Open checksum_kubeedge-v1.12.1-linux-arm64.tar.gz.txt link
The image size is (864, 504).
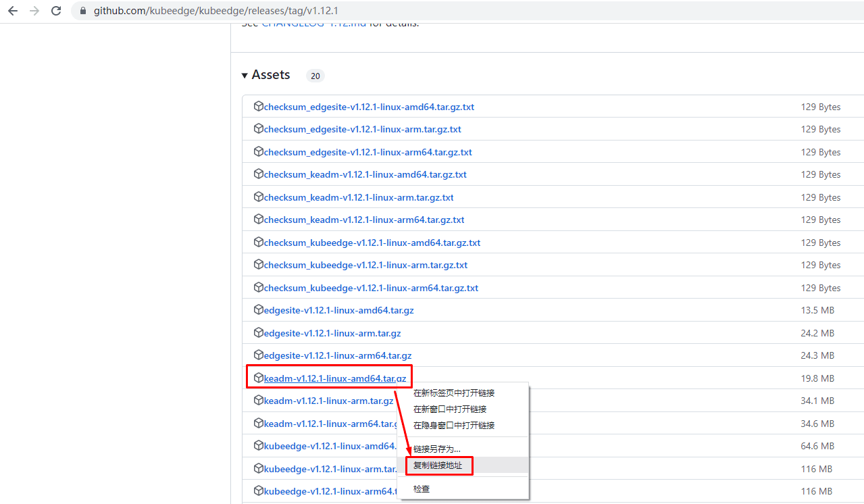pyautogui.click(x=371, y=288)
